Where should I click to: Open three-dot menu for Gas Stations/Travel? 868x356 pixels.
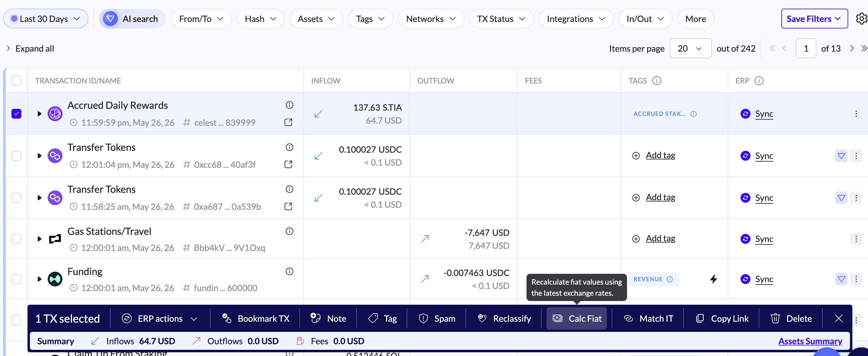[856, 239]
